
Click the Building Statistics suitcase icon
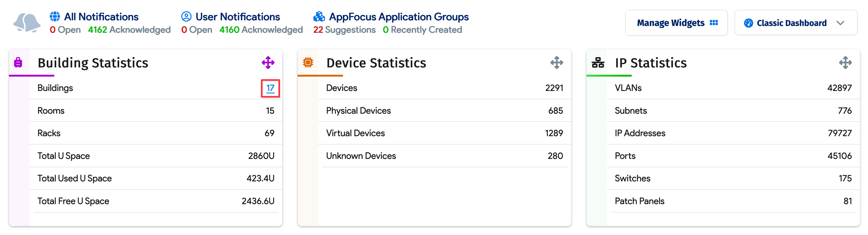click(18, 63)
